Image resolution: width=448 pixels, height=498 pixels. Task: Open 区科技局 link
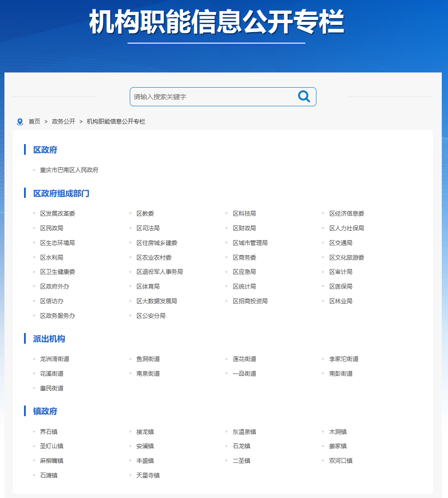[244, 213]
